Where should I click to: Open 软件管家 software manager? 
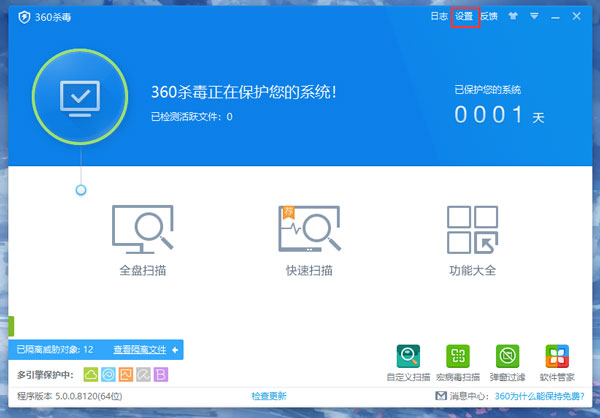557,363
